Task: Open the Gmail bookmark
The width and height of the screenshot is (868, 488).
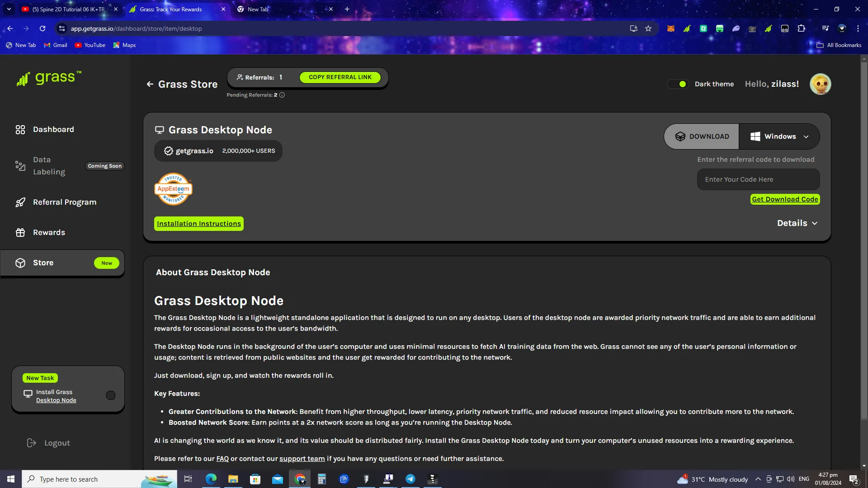Action: pos(56,45)
